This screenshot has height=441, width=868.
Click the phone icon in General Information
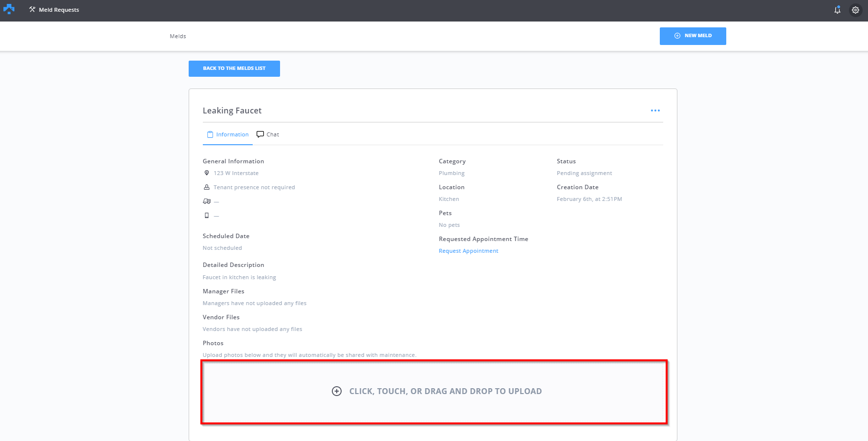click(x=207, y=216)
